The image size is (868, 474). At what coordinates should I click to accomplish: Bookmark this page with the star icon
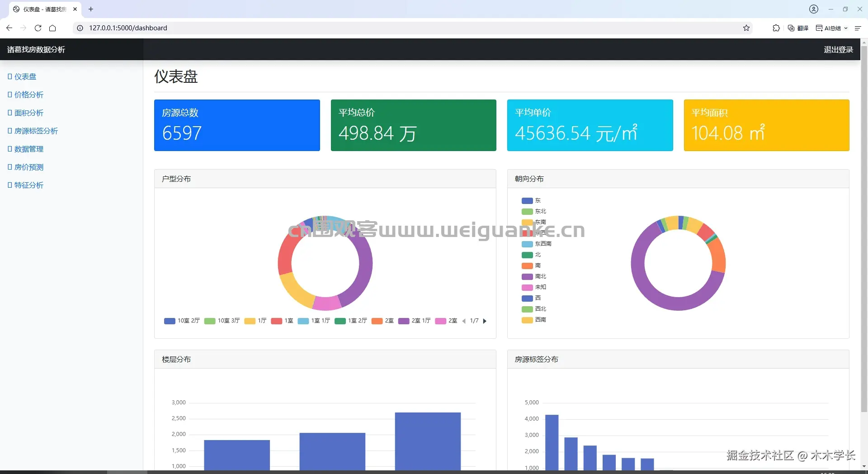[746, 28]
